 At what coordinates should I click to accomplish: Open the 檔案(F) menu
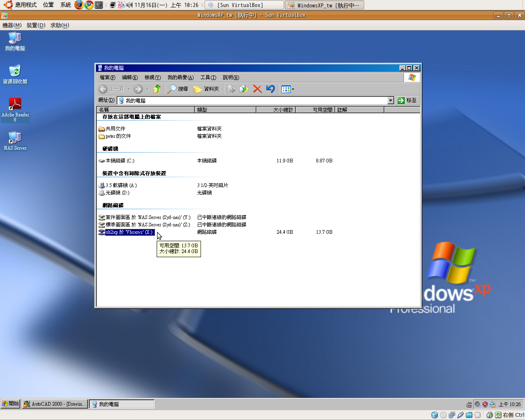pyautogui.click(x=107, y=78)
